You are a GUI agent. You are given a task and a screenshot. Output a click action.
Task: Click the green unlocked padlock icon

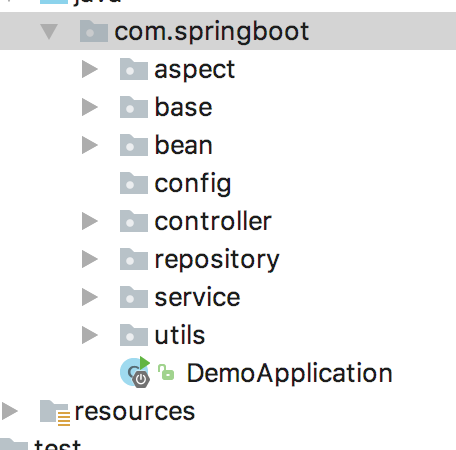point(166,372)
